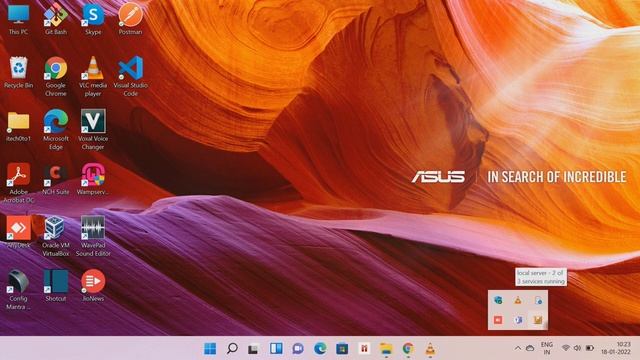Collapse hidden icons tray chevron
Image resolution: width=640 pixels, height=360 pixels.
coord(518,348)
